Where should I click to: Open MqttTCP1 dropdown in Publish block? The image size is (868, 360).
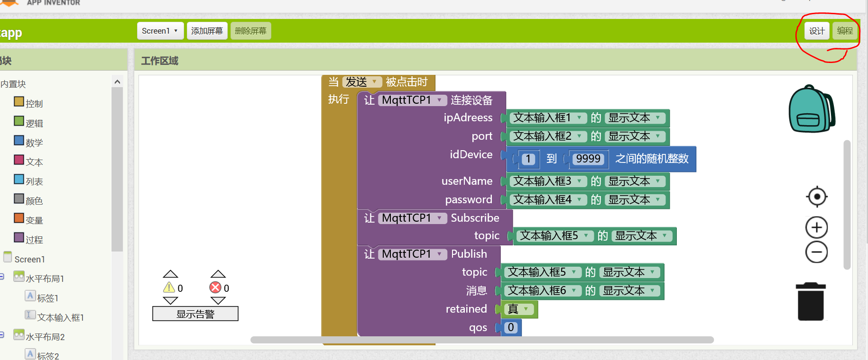pyautogui.click(x=412, y=254)
